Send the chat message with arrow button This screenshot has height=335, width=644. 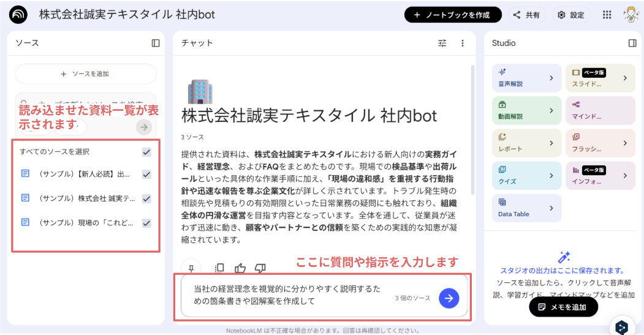pyautogui.click(x=449, y=298)
